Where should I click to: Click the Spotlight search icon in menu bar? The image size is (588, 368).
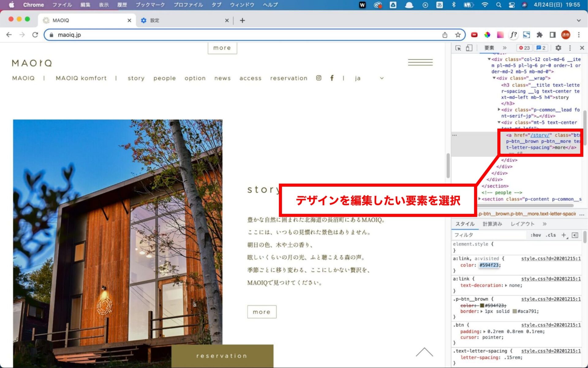(499, 5)
